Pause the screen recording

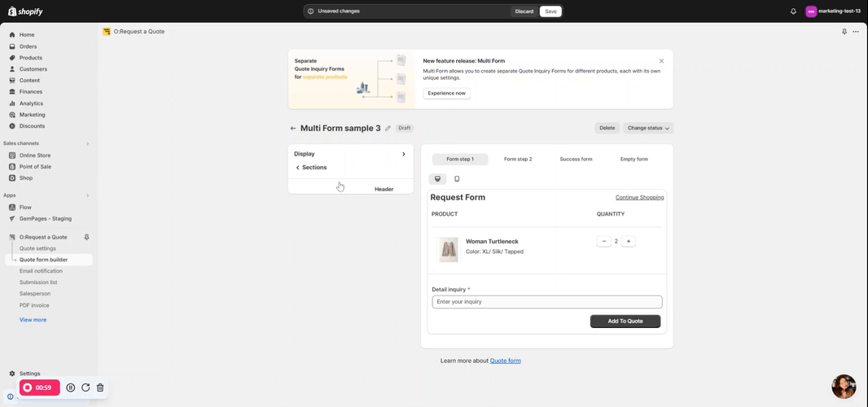71,387
